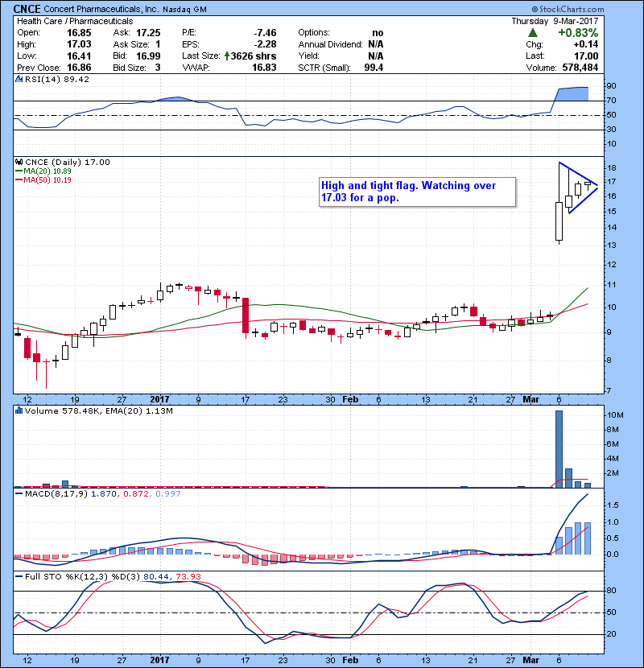644x668 pixels.
Task: Click the 10M label on the volume axis
Action: 616,415
